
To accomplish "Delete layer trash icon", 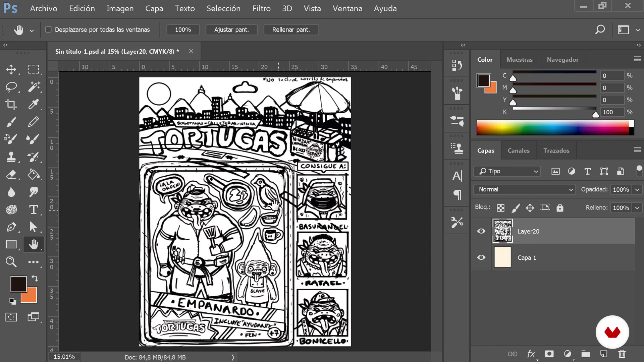I will click(x=622, y=354).
